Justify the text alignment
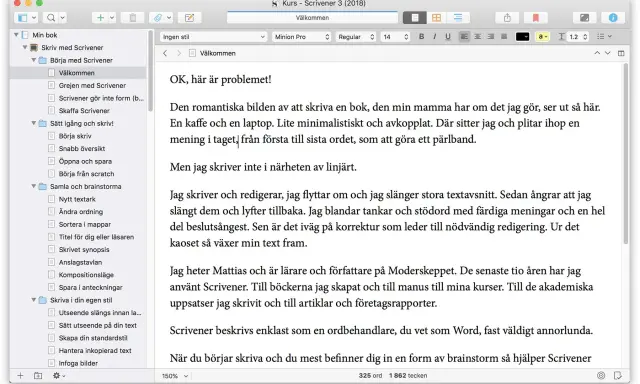Screen dimensions: 640x384 coord(504,37)
